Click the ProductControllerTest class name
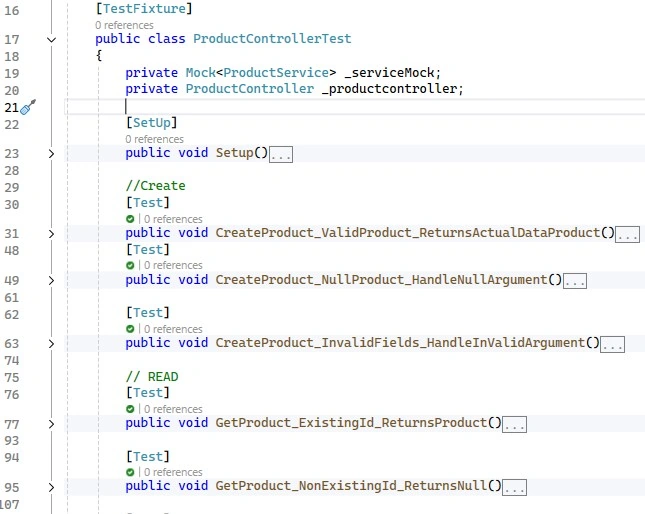 click(x=272, y=39)
